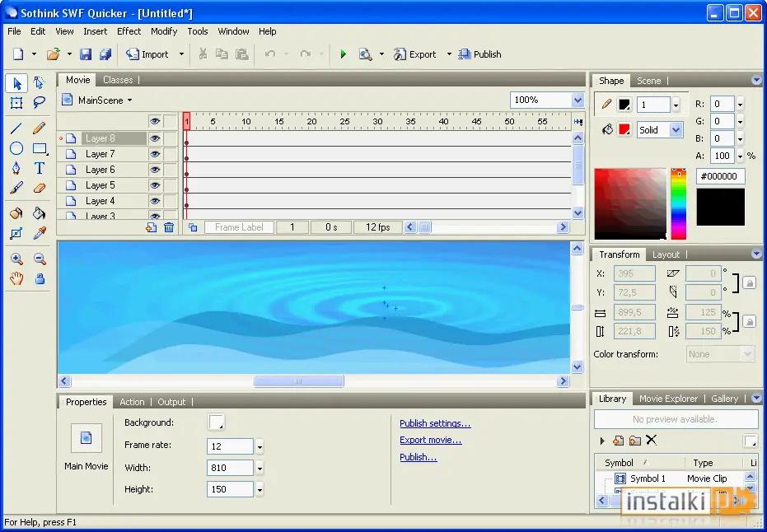
Task: Select the Text tool
Action: [x=40, y=168]
